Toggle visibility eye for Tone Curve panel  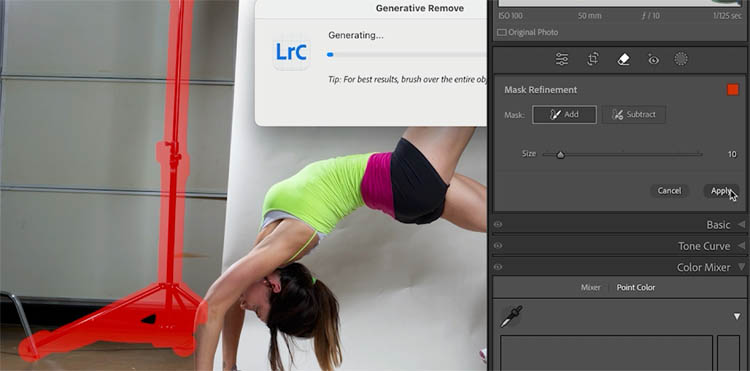point(498,246)
